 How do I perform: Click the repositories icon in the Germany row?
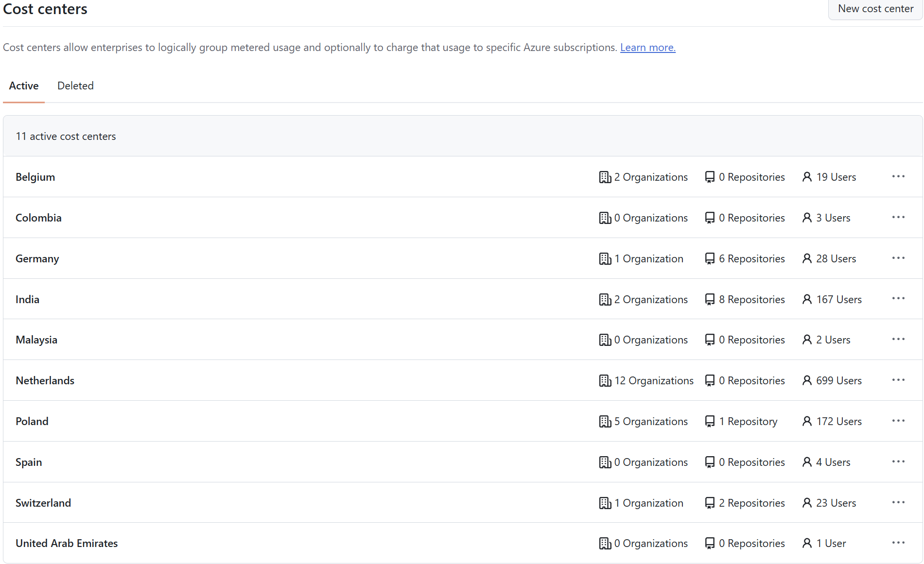(709, 258)
